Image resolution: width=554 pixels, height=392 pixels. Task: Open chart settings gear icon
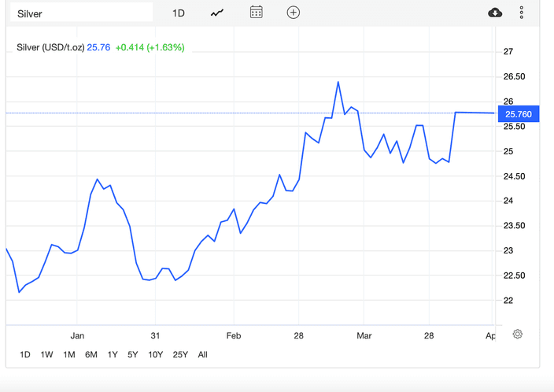coord(518,334)
